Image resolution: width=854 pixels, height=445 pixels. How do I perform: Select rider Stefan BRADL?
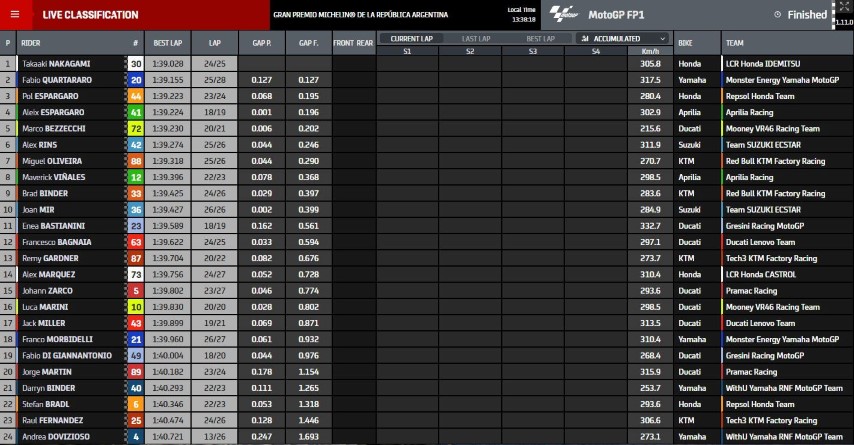(45, 404)
